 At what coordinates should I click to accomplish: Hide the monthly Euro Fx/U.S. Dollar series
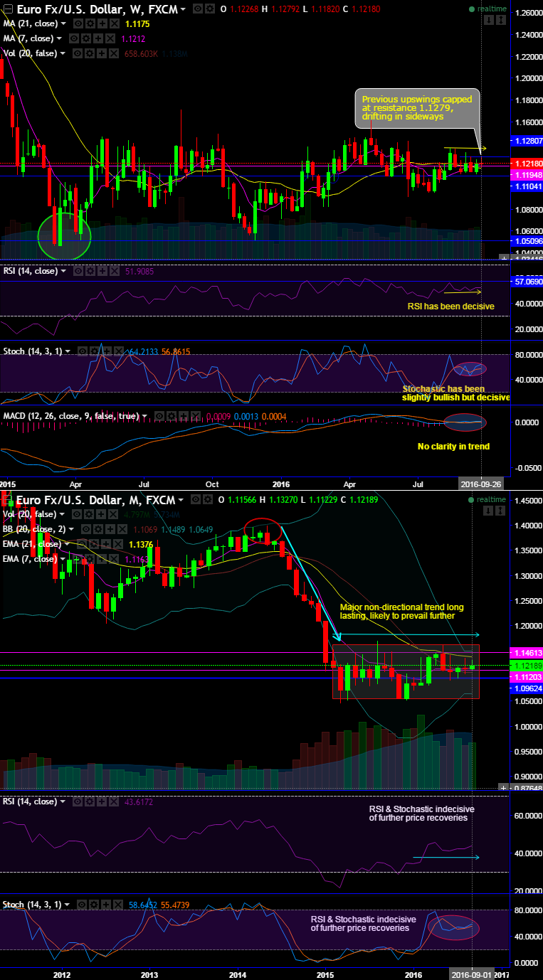coord(197,499)
